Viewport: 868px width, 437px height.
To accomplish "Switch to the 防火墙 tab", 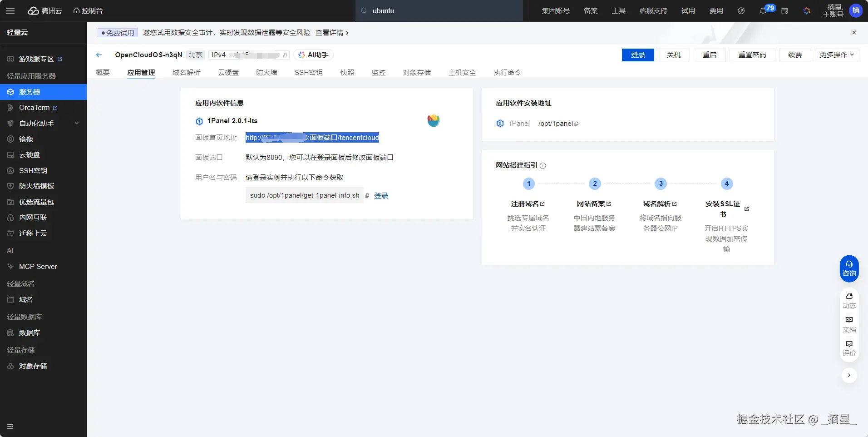I will pyautogui.click(x=266, y=73).
